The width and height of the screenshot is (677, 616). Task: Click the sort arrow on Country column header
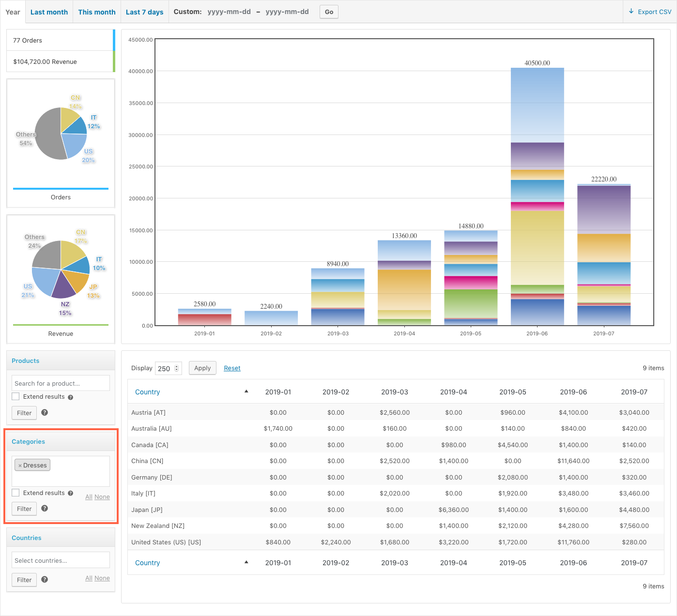(246, 391)
